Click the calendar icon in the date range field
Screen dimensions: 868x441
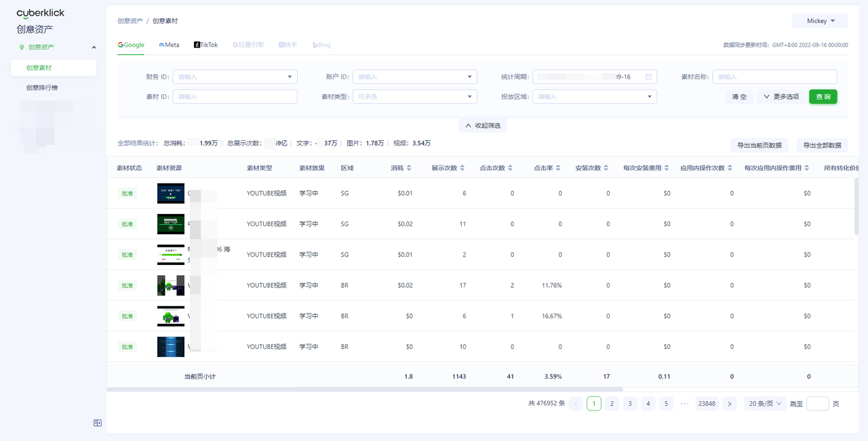tap(648, 77)
